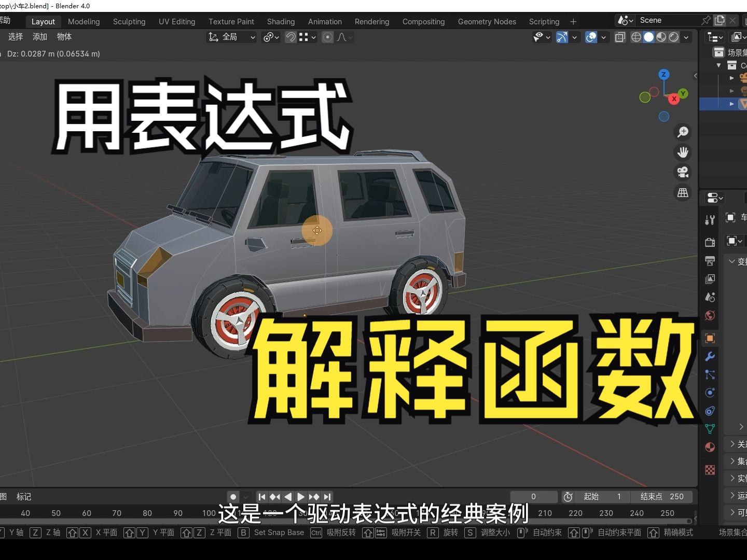Viewport: 747px width, 560px height.
Task: Open the 添加 menu
Action: (40, 37)
